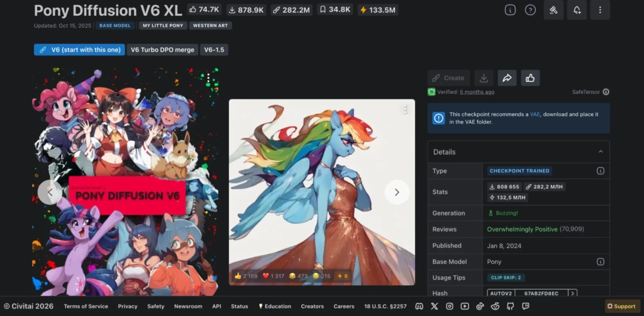The height and width of the screenshot is (316, 644).
Task: Click the Support button in footer
Action: (621, 306)
